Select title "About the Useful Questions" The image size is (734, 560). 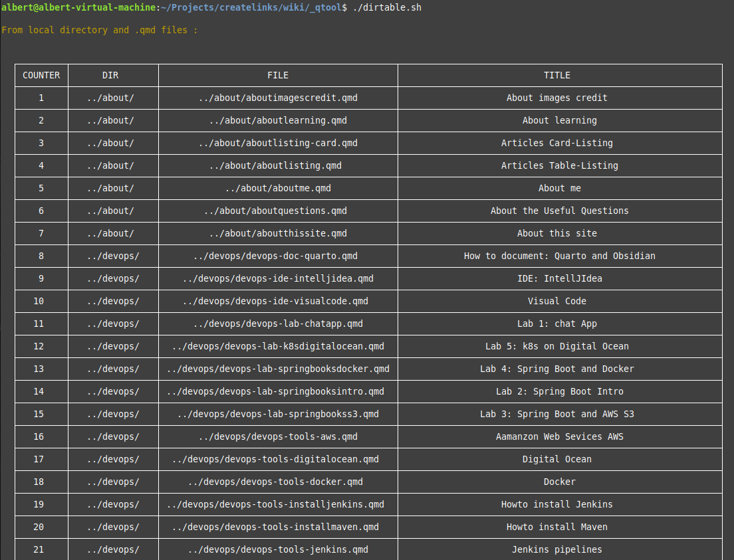(x=560, y=211)
